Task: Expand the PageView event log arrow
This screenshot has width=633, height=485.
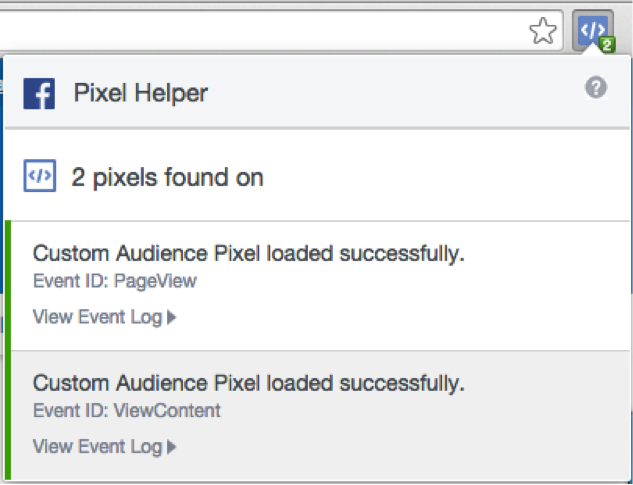Action: pos(172,318)
